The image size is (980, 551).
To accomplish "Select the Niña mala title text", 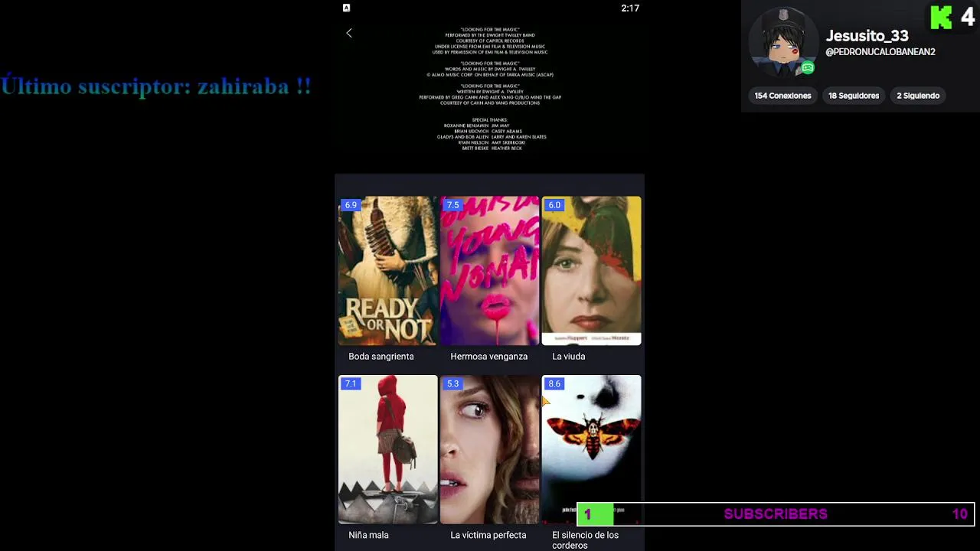I will (369, 535).
